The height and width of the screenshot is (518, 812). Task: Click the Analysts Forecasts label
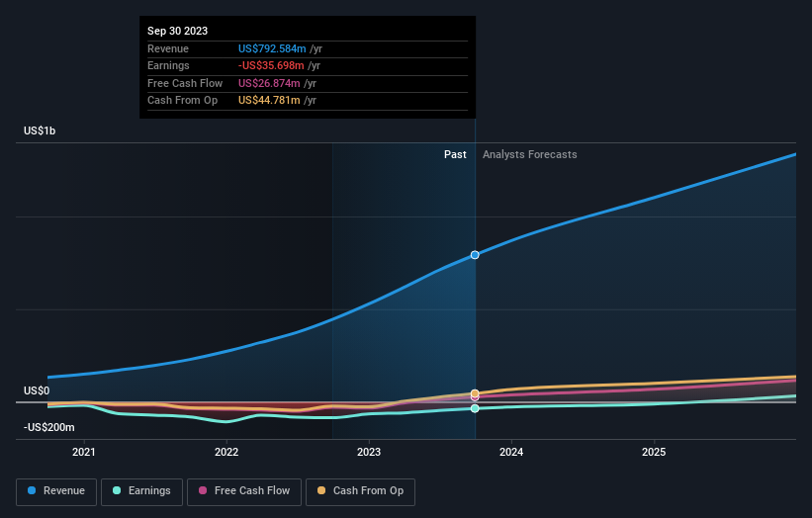click(x=530, y=154)
